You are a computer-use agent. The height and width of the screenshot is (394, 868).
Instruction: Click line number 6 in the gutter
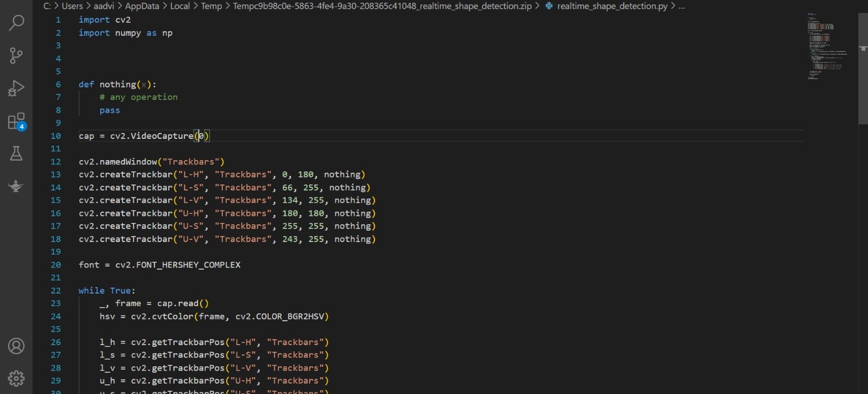point(58,84)
